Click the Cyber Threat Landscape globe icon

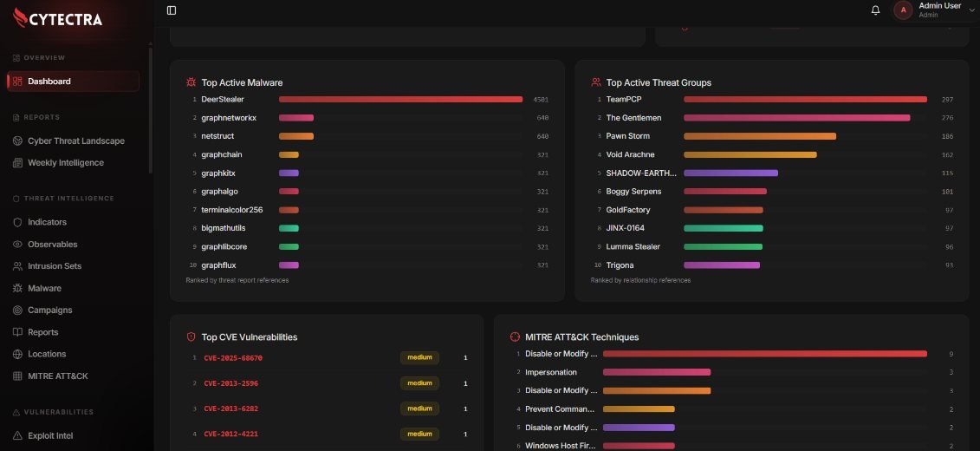click(17, 141)
